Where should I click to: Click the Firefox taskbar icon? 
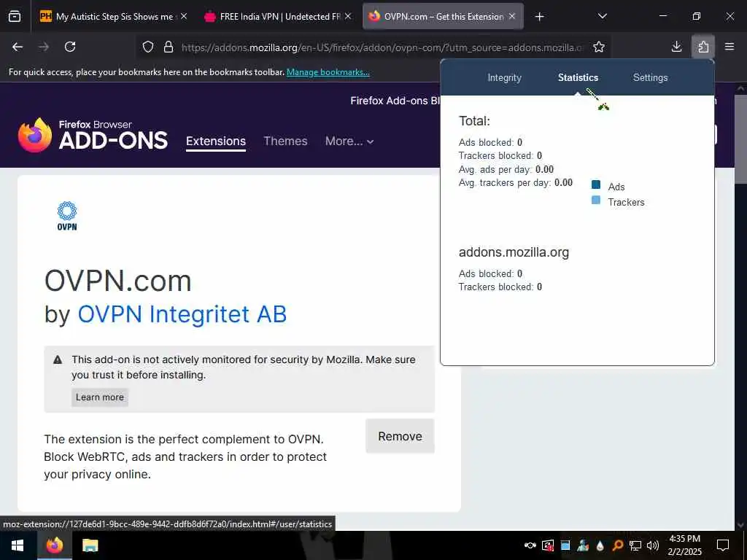pyautogui.click(x=54, y=545)
